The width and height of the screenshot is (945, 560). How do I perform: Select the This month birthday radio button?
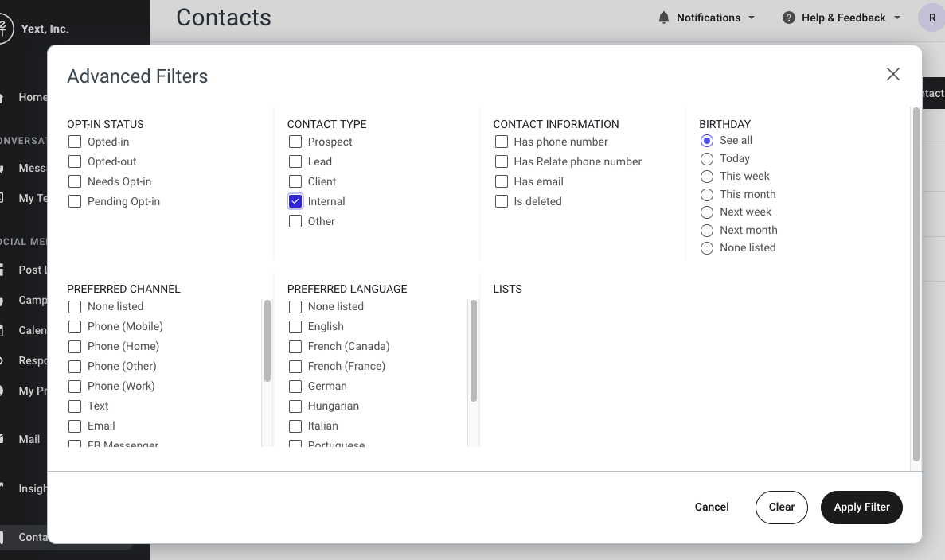click(707, 195)
